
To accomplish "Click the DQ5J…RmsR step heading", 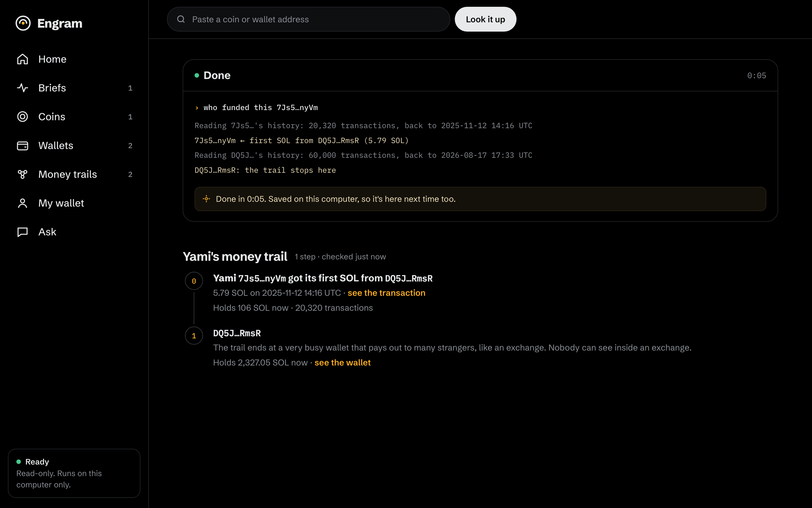I will [x=237, y=333].
